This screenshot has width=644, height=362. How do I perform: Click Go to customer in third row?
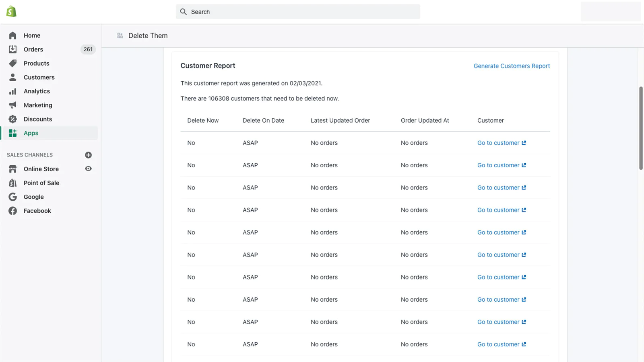coord(502,187)
